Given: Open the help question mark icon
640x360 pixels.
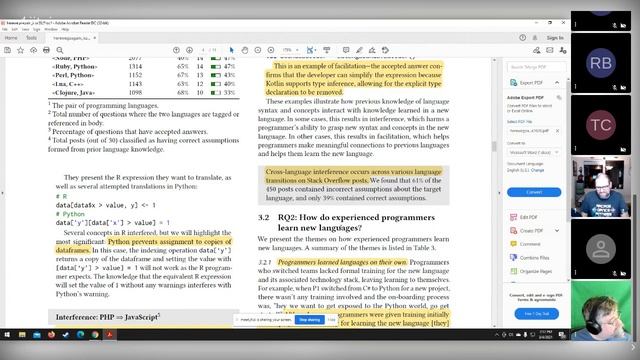Looking at the screenshot, I should pos(522,38).
